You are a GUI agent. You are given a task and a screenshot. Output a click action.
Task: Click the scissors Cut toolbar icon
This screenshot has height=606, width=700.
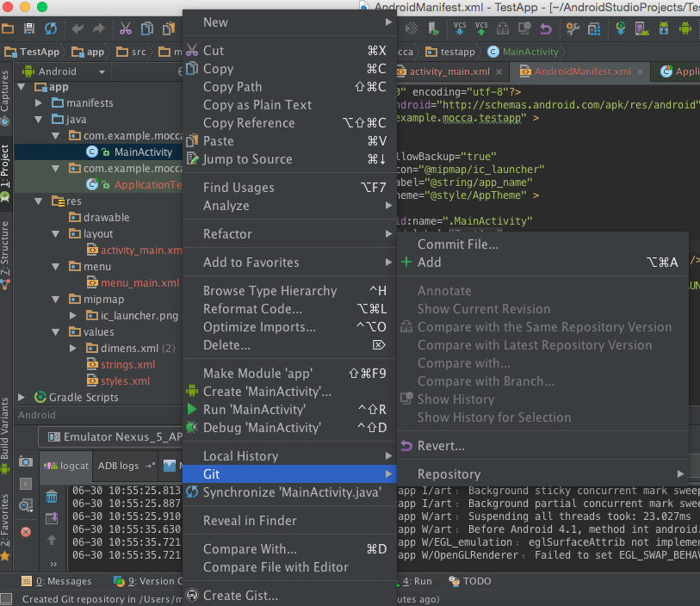[x=126, y=29]
